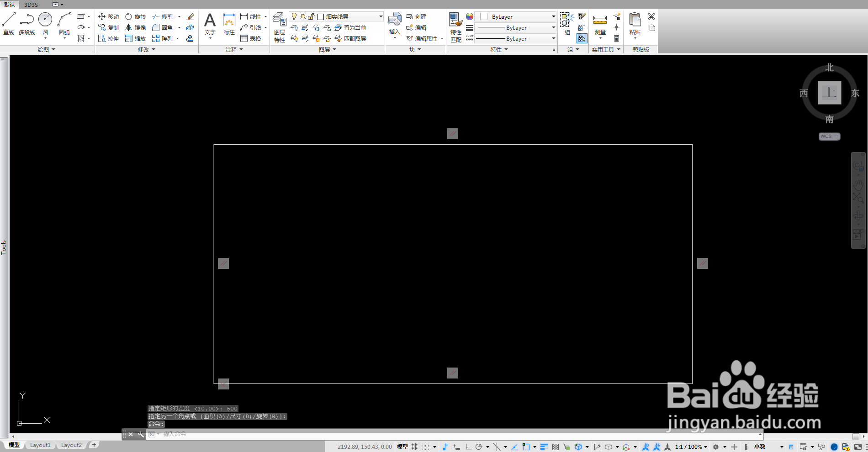Click the 线性 (Linear dimension) button
Screen dimensions: 868x452
click(251, 16)
